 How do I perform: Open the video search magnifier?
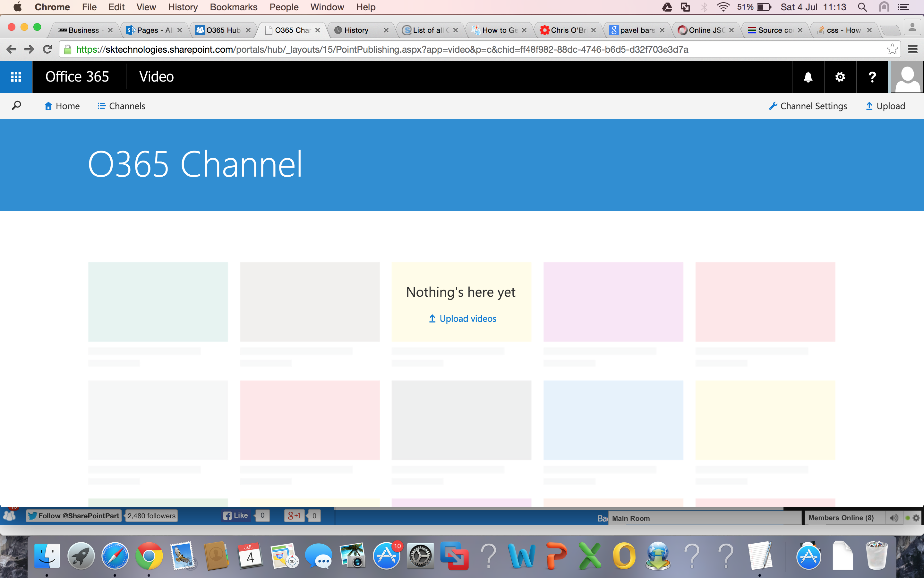click(x=16, y=106)
